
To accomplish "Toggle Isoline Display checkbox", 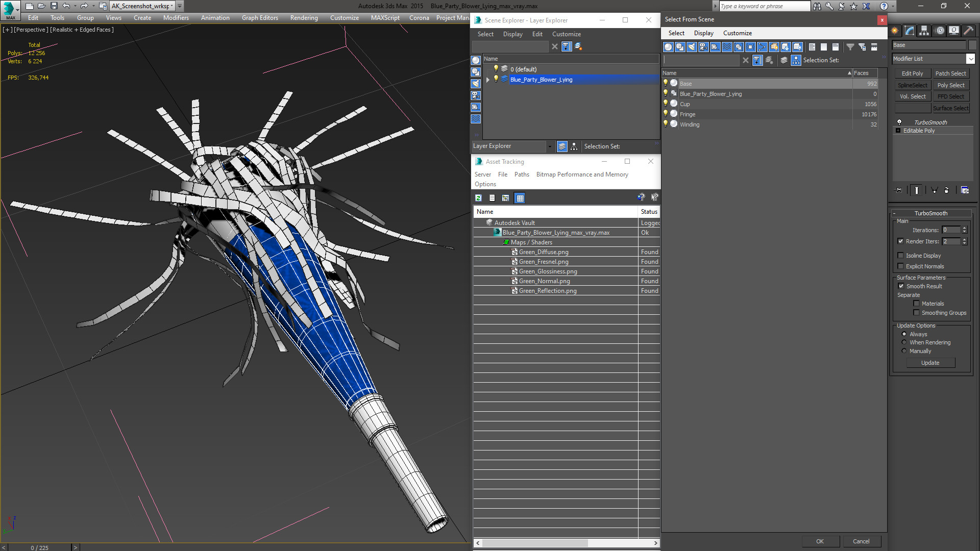I will [901, 256].
